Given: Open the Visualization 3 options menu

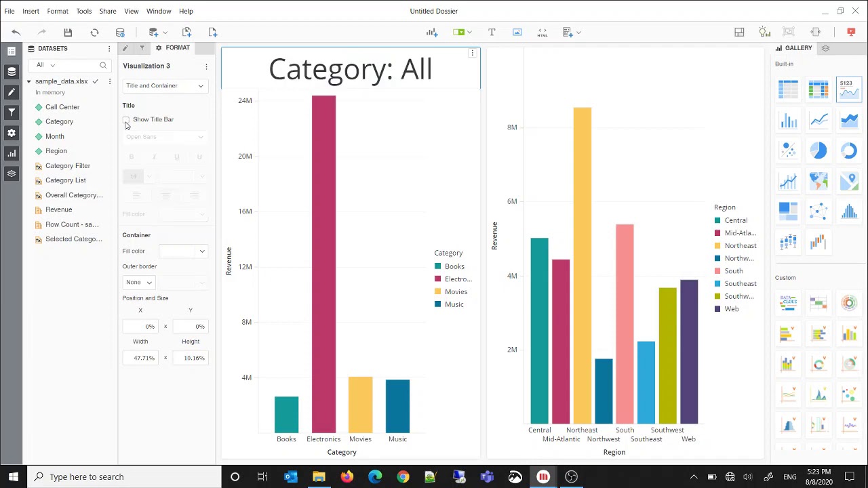Looking at the screenshot, I should click(x=206, y=66).
